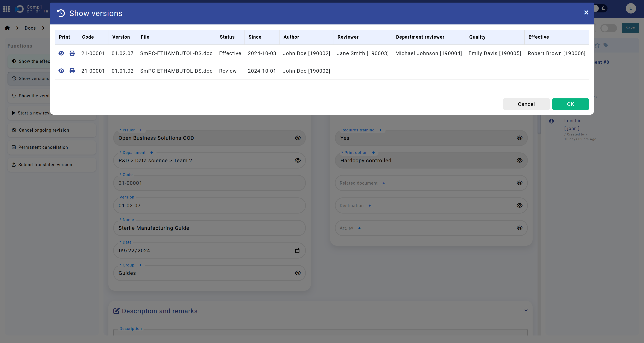Viewport: 644px width, 343px height.
Task: Click the favorite star icon
Action: 597,45
